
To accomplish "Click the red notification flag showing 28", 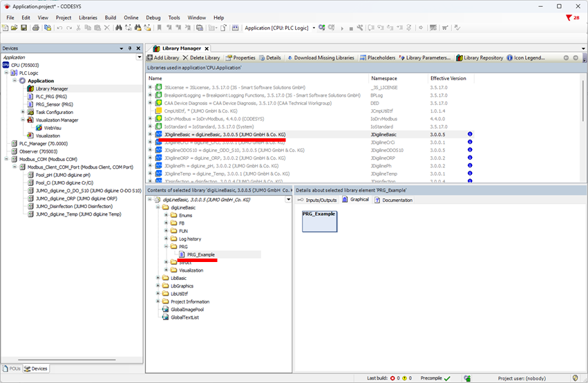I will click(572, 18).
